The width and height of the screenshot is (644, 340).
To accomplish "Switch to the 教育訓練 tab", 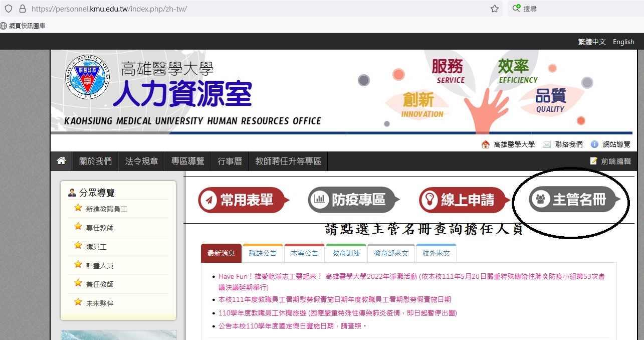I will (346, 253).
